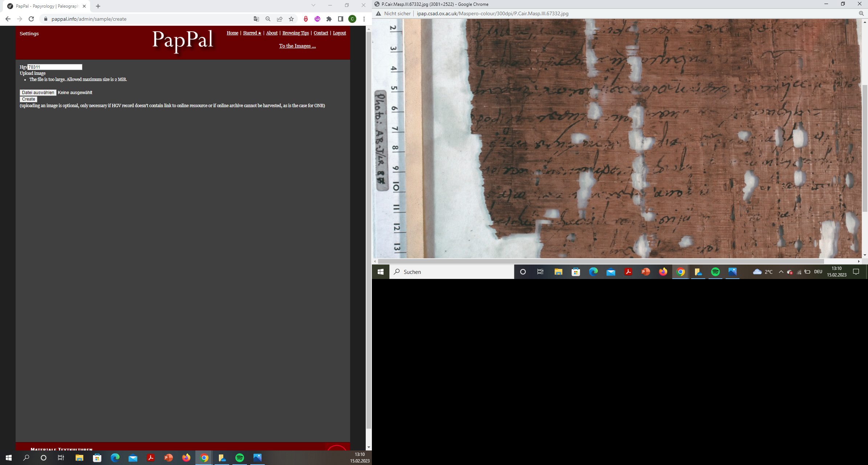The image size is (868, 465).
Task: Open the green profile avatar C
Action: [352, 19]
